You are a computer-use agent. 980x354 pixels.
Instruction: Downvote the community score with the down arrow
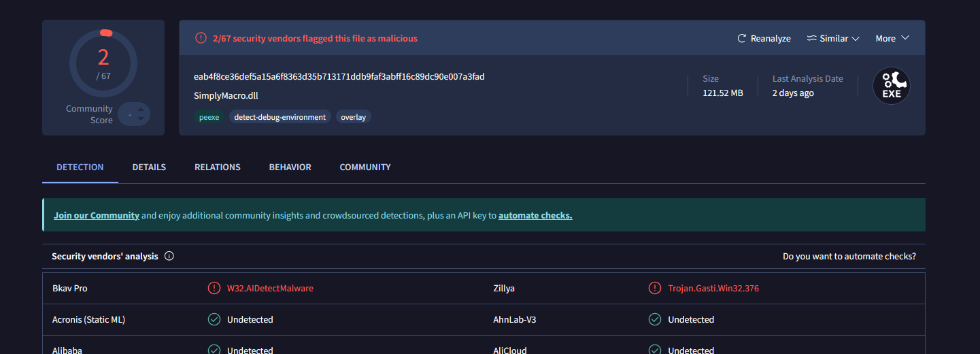pos(141,119)
